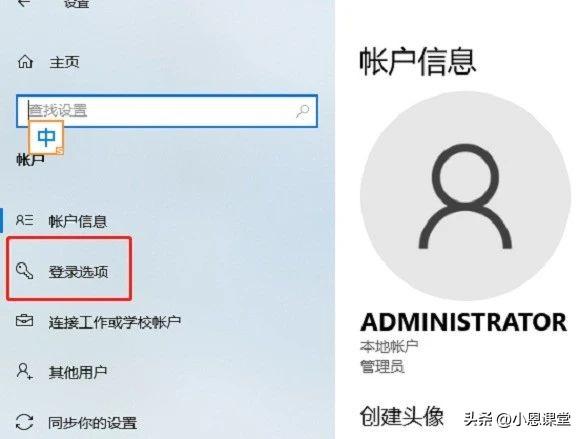
Task: Click the round account avatar picture
Action: click(x=465, y=196)
